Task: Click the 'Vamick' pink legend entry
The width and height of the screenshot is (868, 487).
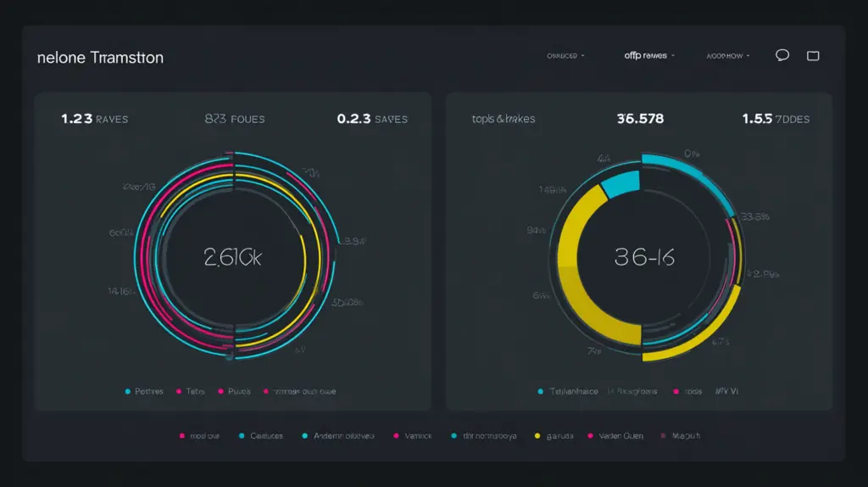Action: (x=414, y=436)
